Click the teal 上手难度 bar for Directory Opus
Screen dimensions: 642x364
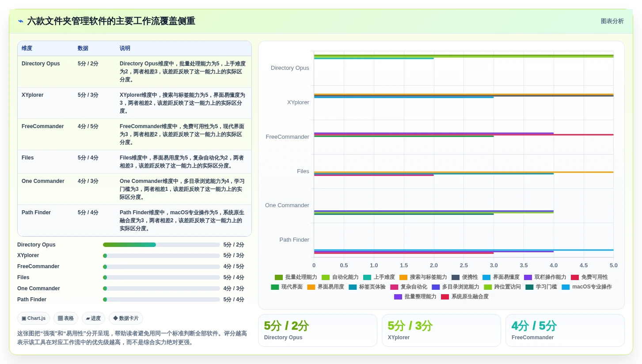[x=374, y=58]
